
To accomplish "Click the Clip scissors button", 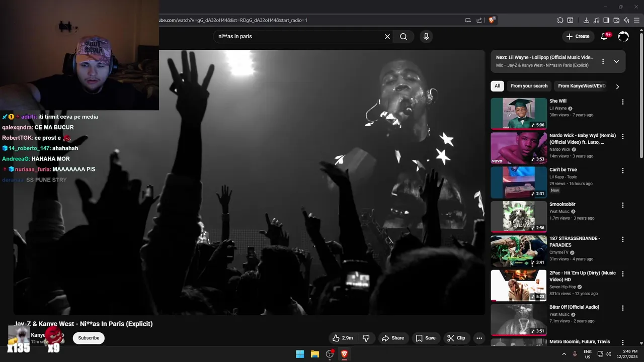I will 456,338.
